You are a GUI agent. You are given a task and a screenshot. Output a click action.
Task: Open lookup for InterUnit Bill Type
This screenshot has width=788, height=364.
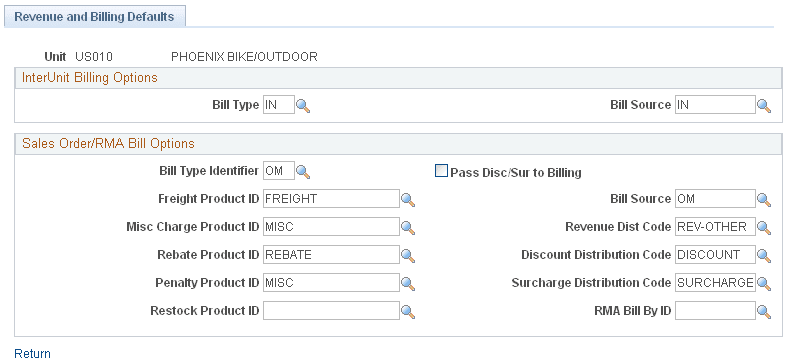(x=303, y=106)
